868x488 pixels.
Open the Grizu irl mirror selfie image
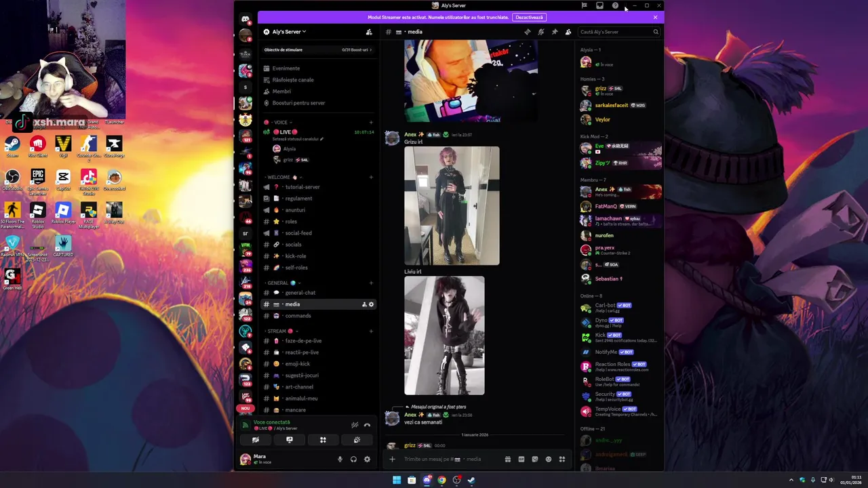click(452, 206)
